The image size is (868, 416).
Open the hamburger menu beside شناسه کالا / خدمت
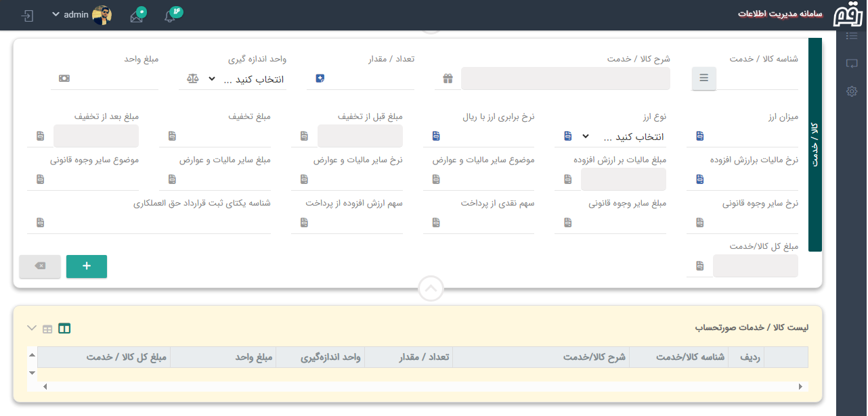pos(703,78)
